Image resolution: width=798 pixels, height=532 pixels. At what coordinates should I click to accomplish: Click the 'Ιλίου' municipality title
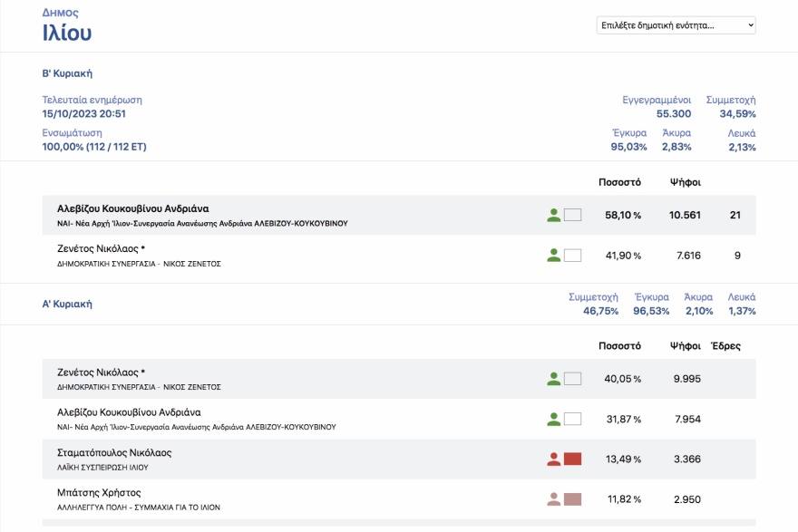tap(67, 34)
